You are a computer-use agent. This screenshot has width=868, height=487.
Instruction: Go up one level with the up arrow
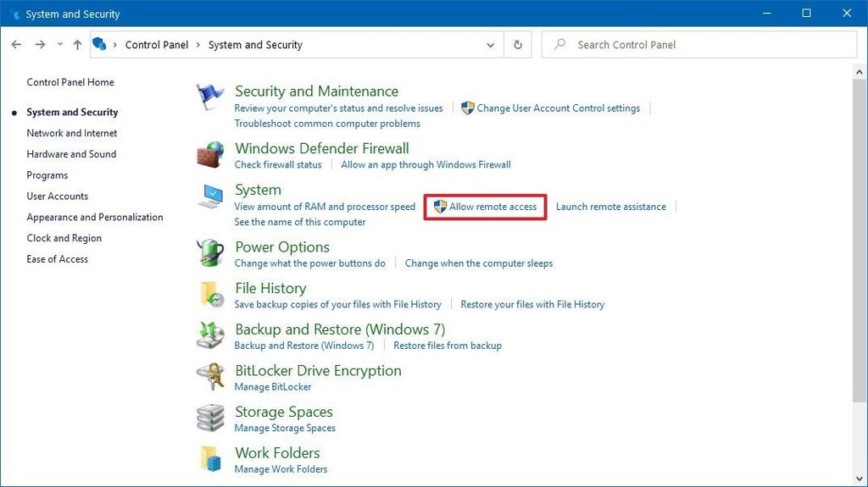pyautogui.click(x=78, y=45)
